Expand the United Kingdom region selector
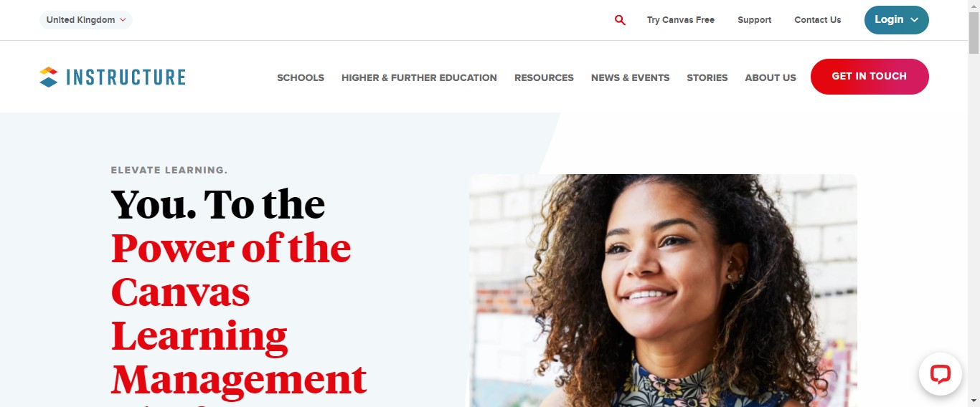 [86, 20]
